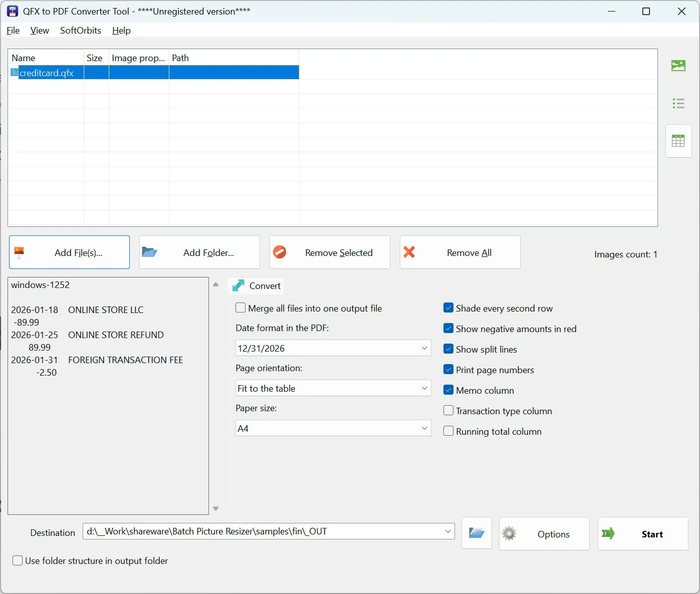700x594 pixels.
Task: Click the windows-1252 encoding text
Action: point(40,285)
